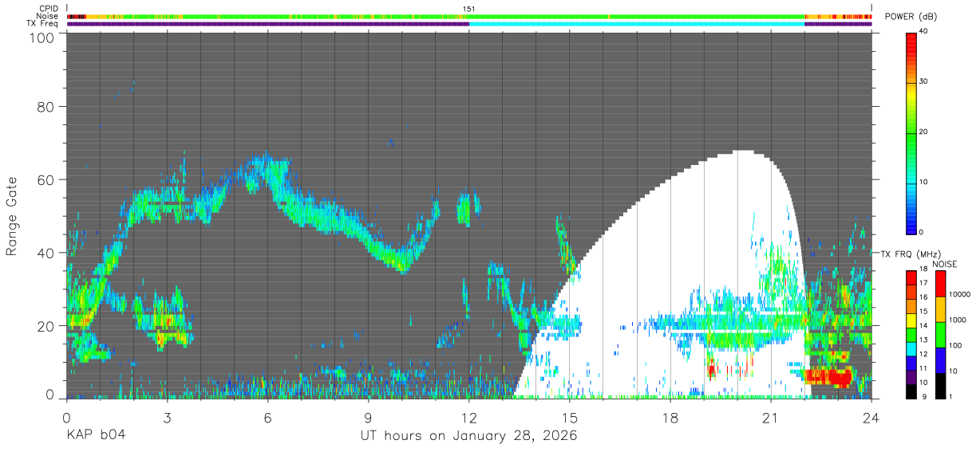Click the 3 tick on UT hours axis
Image resolution: width=980 pixels, height=452 pixels.
tap(167, 417)
